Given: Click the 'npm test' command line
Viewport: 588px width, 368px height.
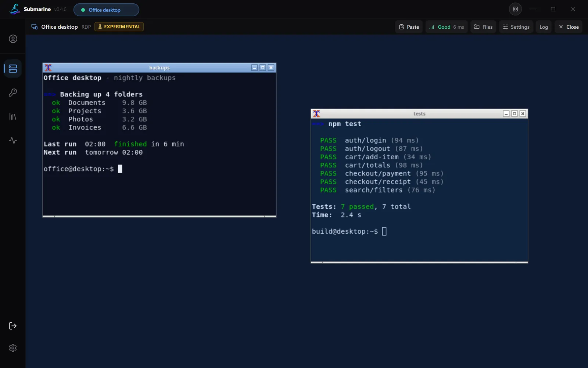Looking at the screenshot, I should tap(345, 124).
